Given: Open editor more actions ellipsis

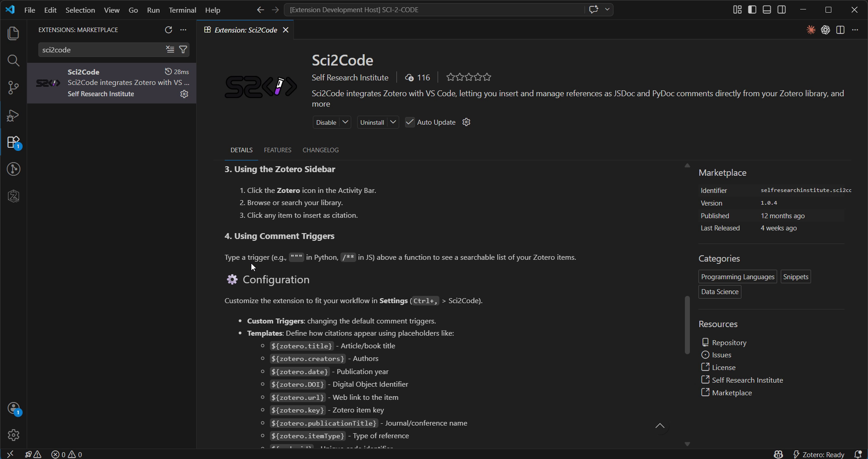Looking at the screenshot, I should [855, 30].
